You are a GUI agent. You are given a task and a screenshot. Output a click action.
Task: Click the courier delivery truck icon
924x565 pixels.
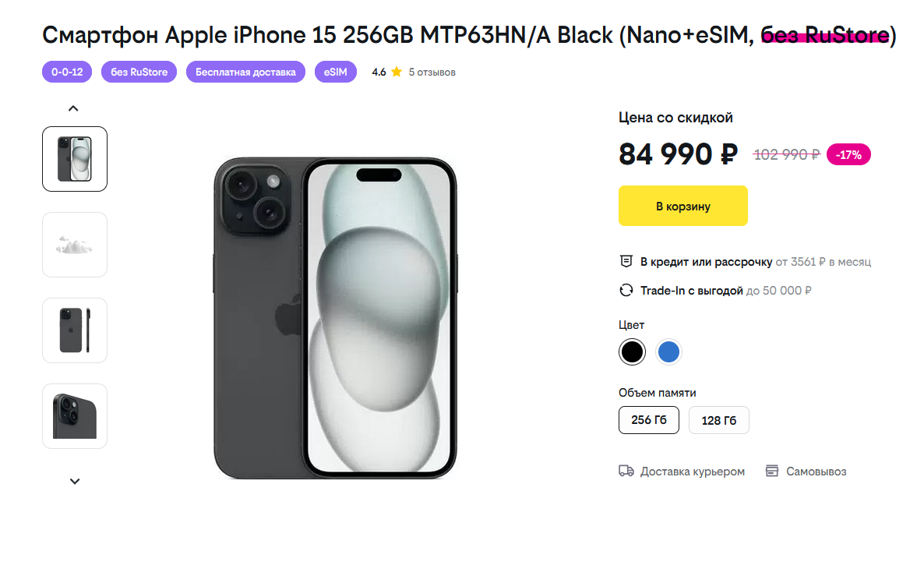(626, 471)
